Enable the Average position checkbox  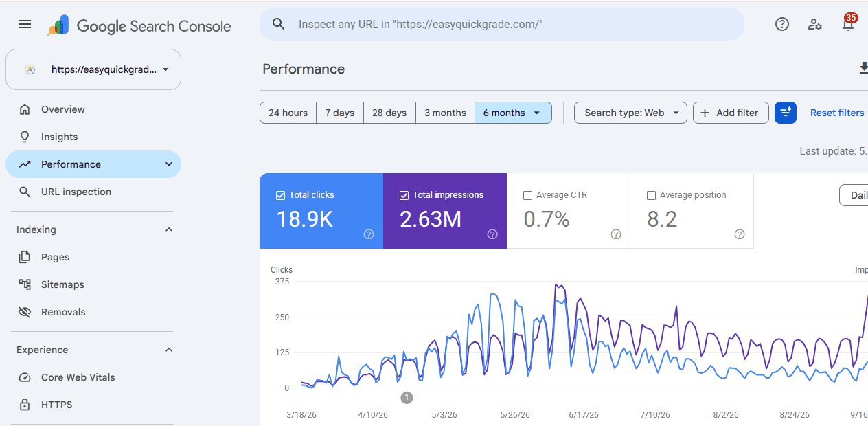coord(651,195)
